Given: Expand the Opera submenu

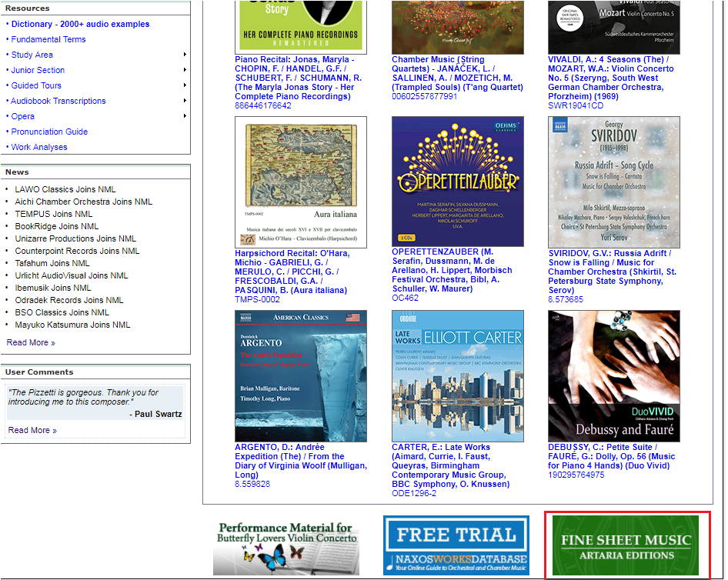Looking at the screenshot, I should point(23,116).
